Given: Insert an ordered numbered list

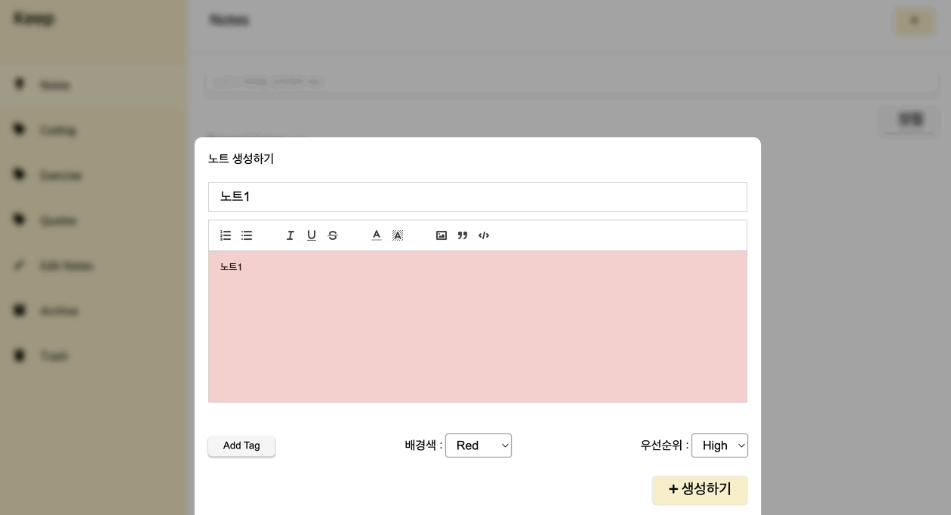Looking at the screenshot, I should (226, 235).
